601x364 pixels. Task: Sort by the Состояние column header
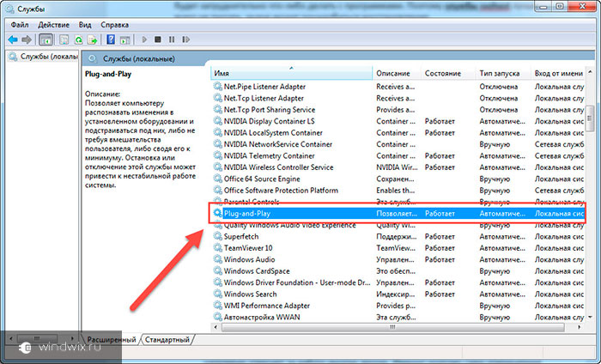pyautogui.click(x=446, y=74)
